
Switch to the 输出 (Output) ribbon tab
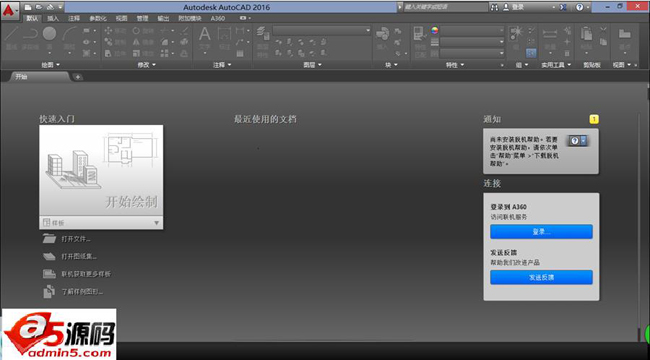coord(163,18)
